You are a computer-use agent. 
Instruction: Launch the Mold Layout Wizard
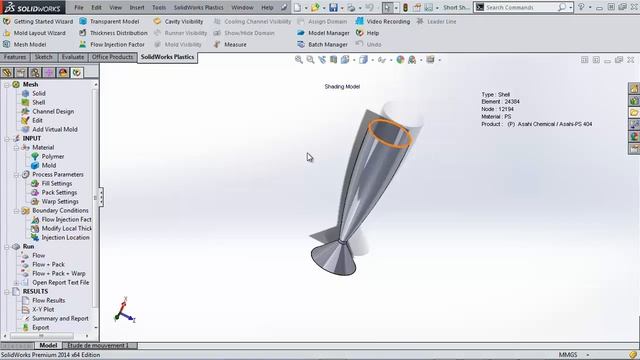(35, 33)
